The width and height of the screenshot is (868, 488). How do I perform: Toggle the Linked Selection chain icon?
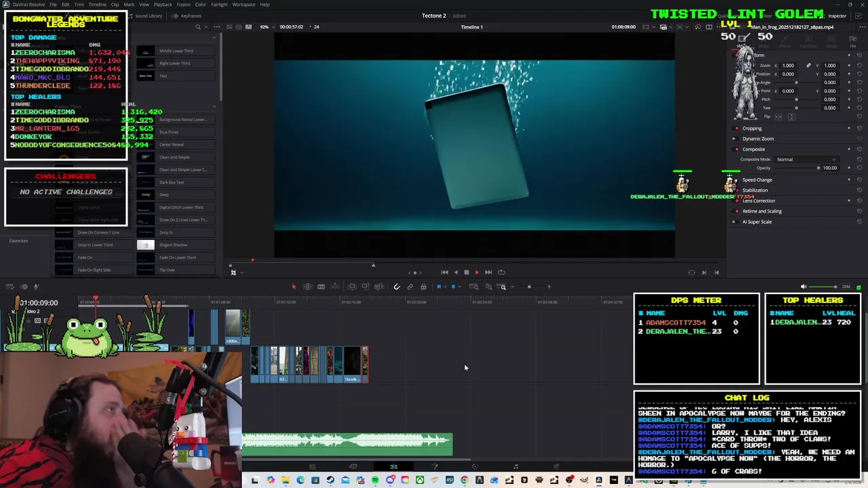(410, 287)
